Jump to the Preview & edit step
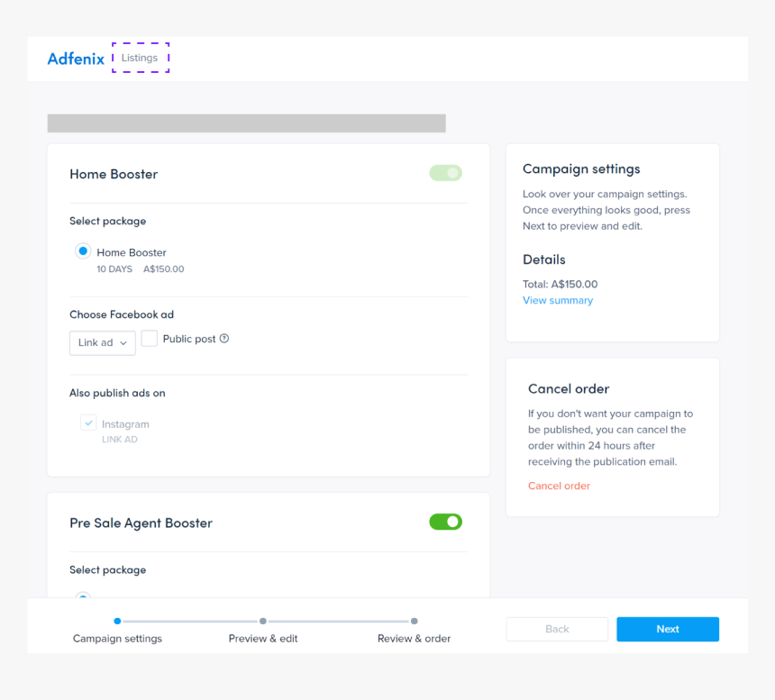 click(263, 621)
